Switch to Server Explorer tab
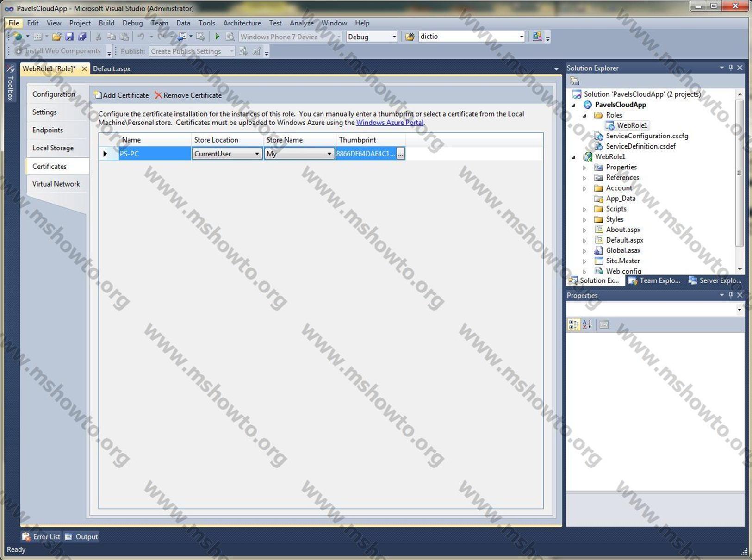752x560 pixels. [715, 280]
